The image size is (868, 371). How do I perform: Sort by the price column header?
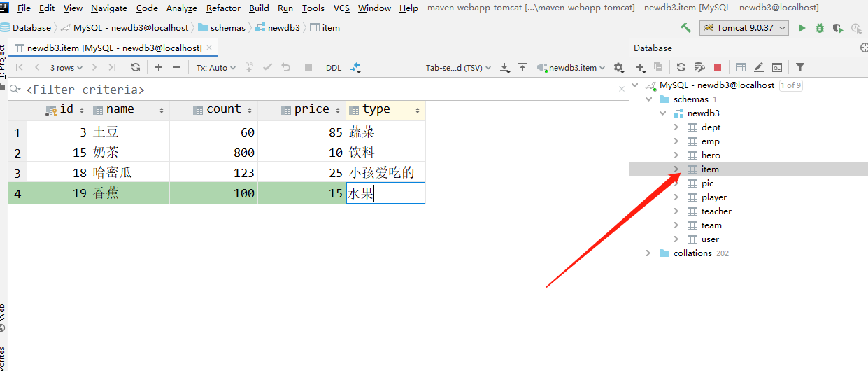click(301, 110)
